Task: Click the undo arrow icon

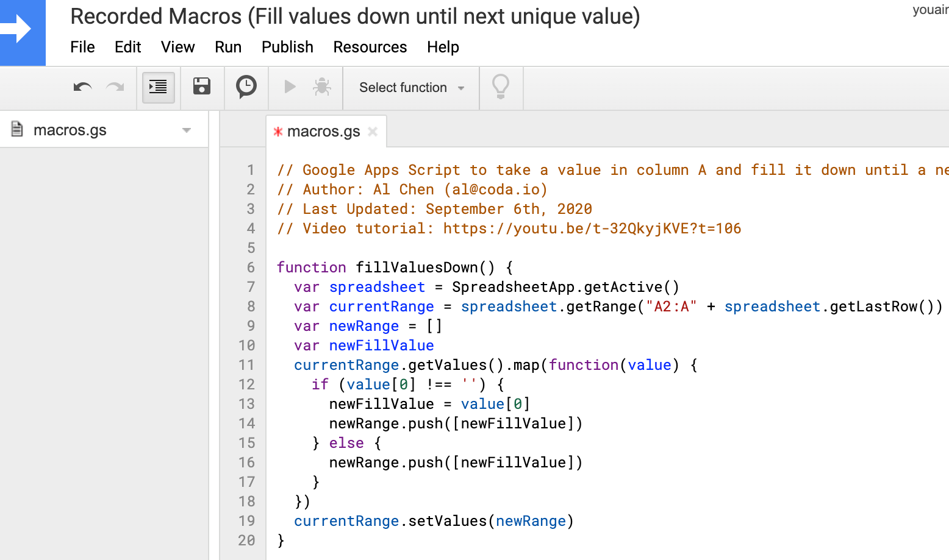Action: tap(82, 88)
